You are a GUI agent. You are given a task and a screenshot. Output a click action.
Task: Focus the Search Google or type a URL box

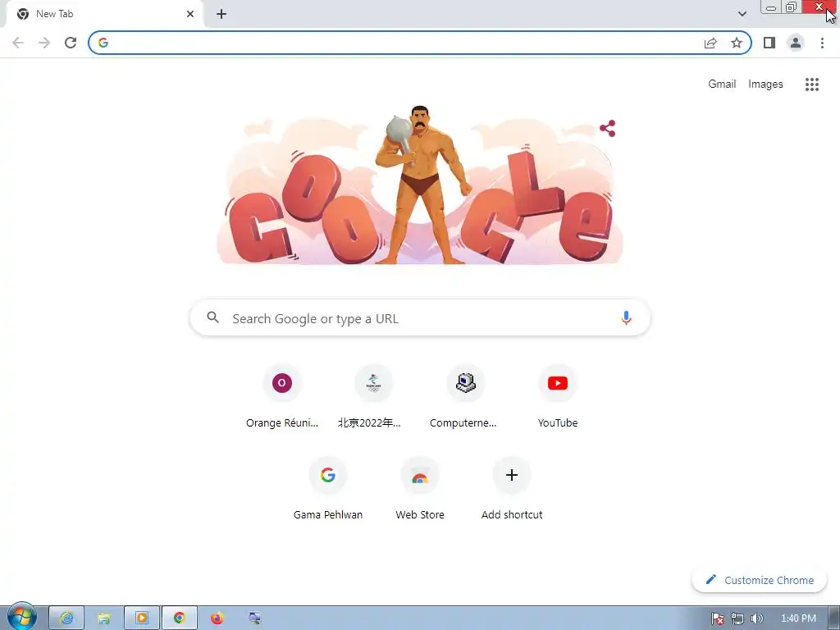tap(420, 317)
